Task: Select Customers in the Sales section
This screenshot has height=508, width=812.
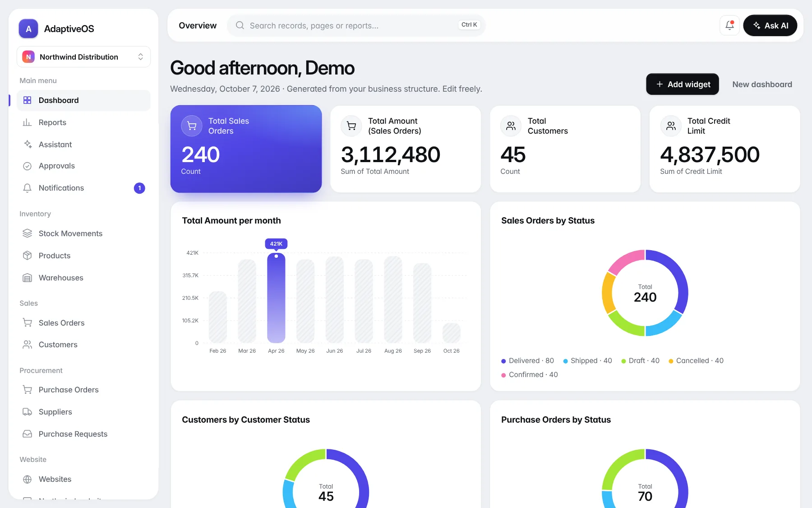Action: pos(83,345)
